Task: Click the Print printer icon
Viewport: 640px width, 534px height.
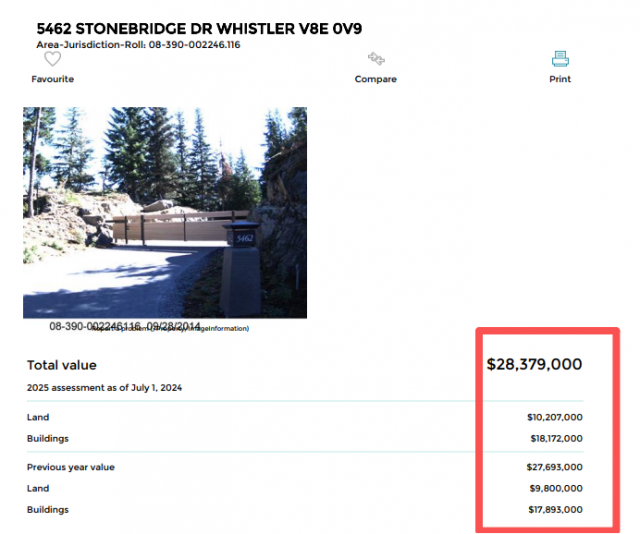Action: (x=560, y=59)
